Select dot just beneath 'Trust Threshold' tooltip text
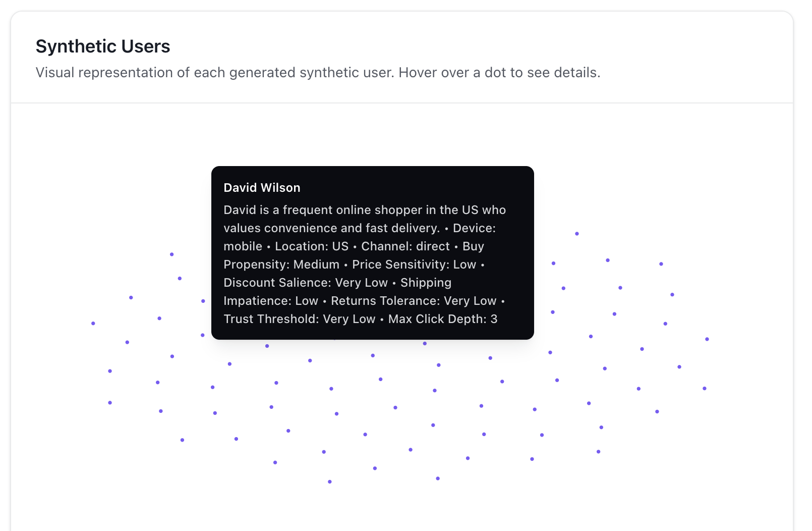Image resolution: width=812 pixels, height=531 pixels. coord(267,346)
